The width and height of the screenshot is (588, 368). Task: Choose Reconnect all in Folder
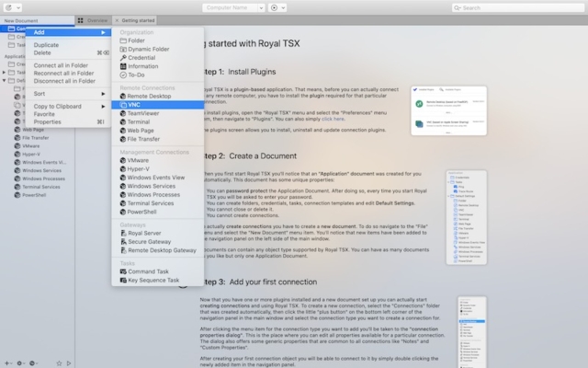point(68,74)
